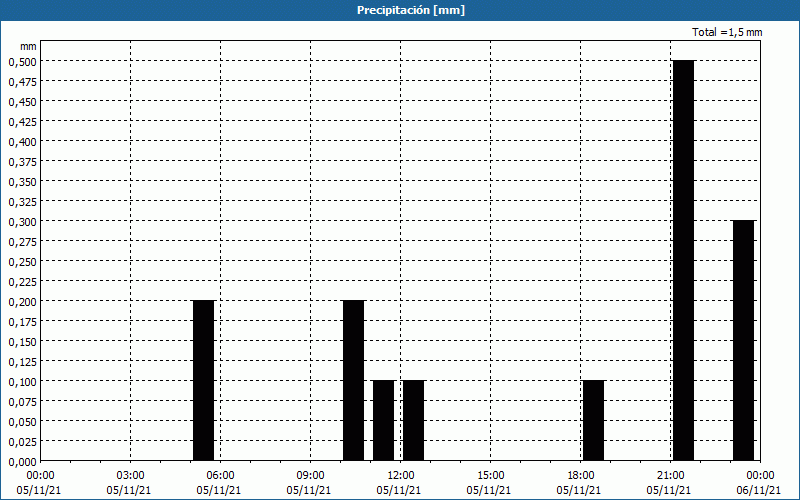Click the Precipitación [mm] chart title
Screen dimensions: 800x500
411,10
